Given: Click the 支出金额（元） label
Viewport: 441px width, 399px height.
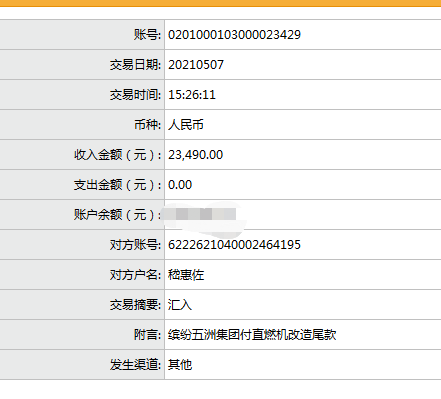Looking at the screenshot, I should pyautogui.click(x=118, y=185).
